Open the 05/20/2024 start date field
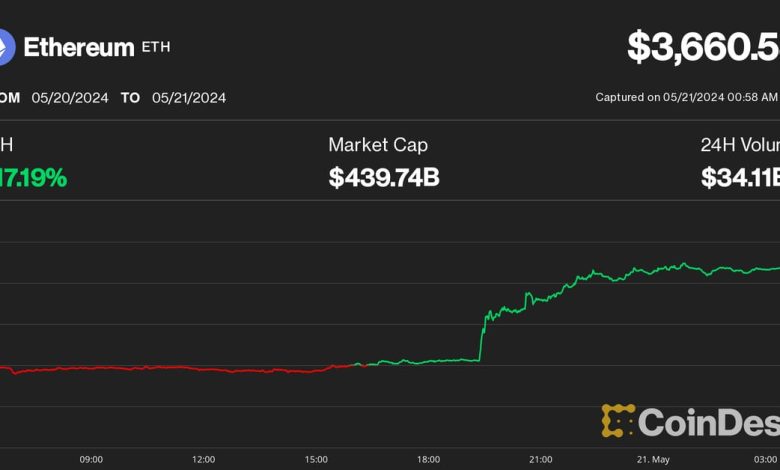780x470 pixels. pyautogui.click(x=69, y=98)
